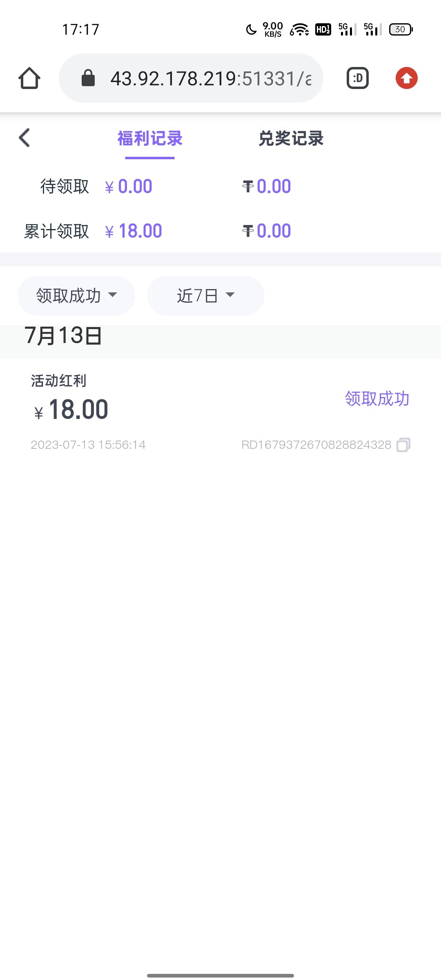Open the browser tab switcher icon

pos(358,78)
